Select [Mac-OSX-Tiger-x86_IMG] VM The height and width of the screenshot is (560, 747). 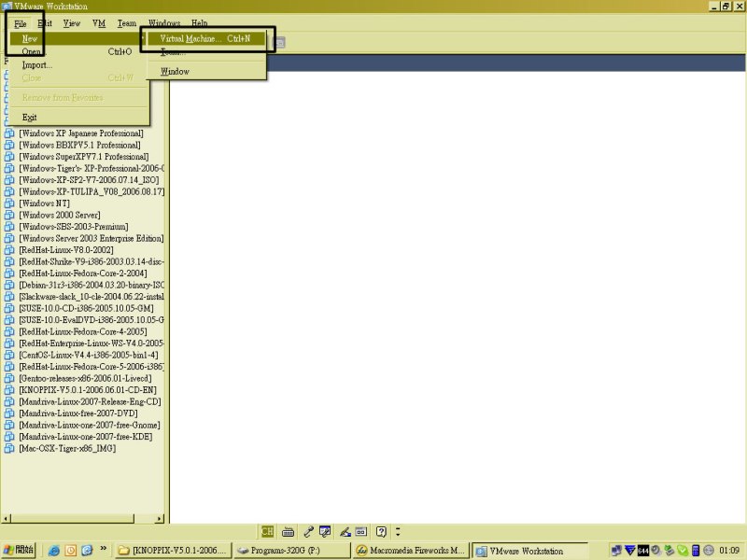(67, 448)
